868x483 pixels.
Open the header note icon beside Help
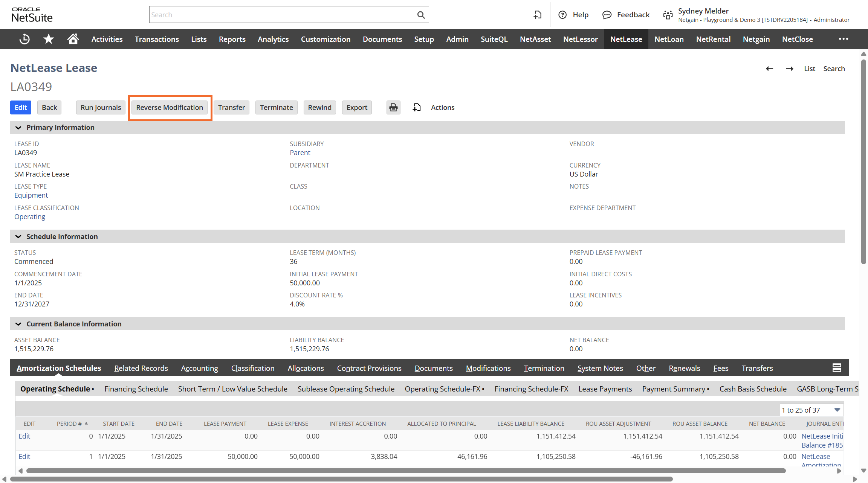(x=538, y=15)
